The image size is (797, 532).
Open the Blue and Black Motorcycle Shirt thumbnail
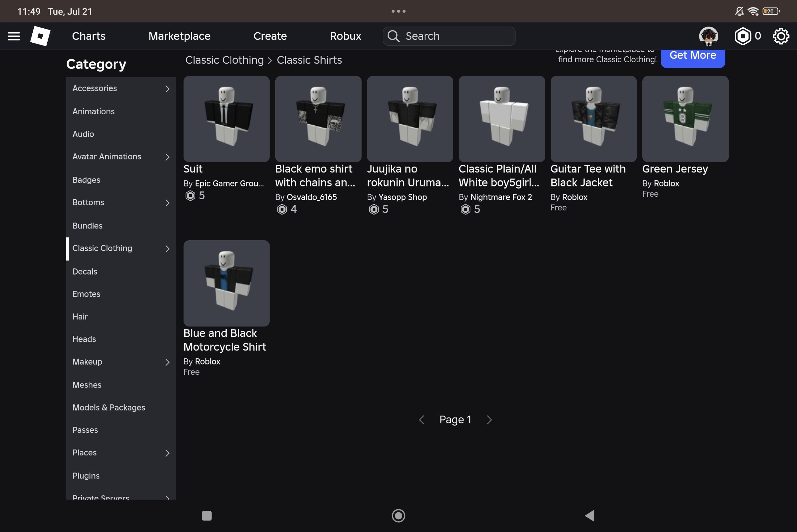point(226,283)
